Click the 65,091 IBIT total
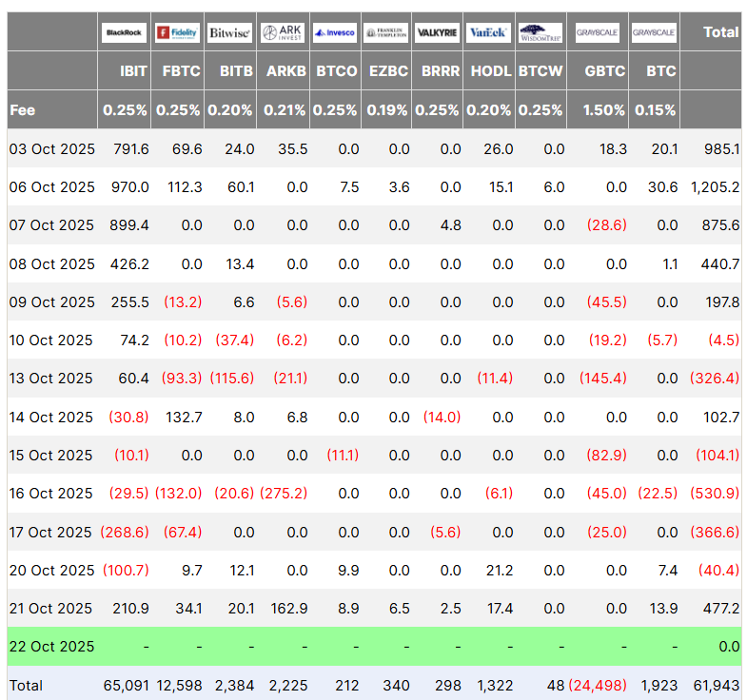 (x=127, y=685)
